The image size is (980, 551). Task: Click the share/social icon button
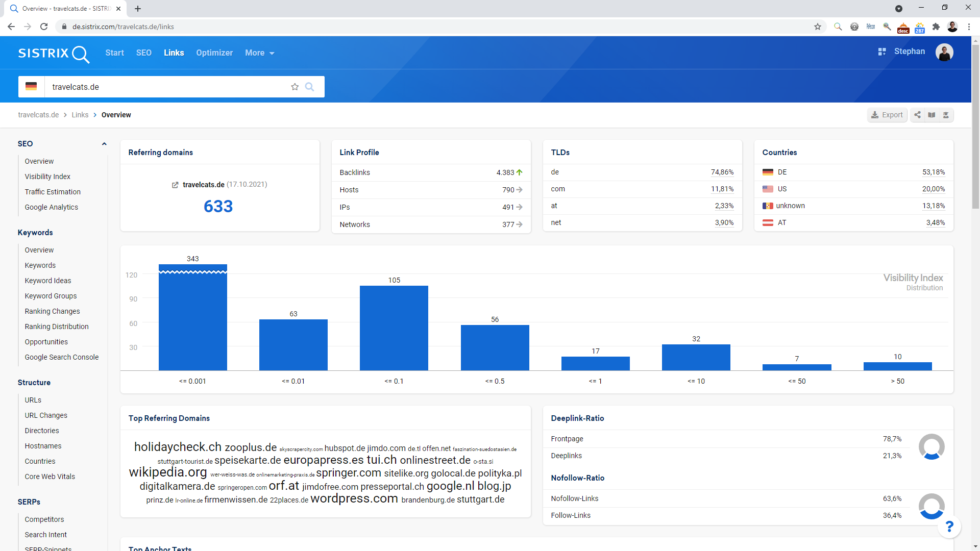pyautogui.click(x=917, y=115)
